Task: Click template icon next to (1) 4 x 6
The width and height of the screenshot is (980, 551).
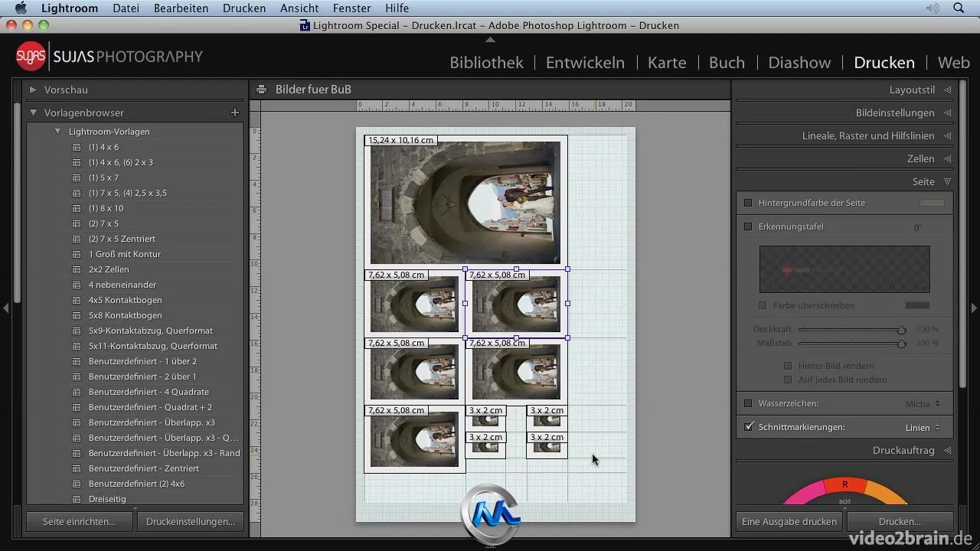Action: (77, 147)
